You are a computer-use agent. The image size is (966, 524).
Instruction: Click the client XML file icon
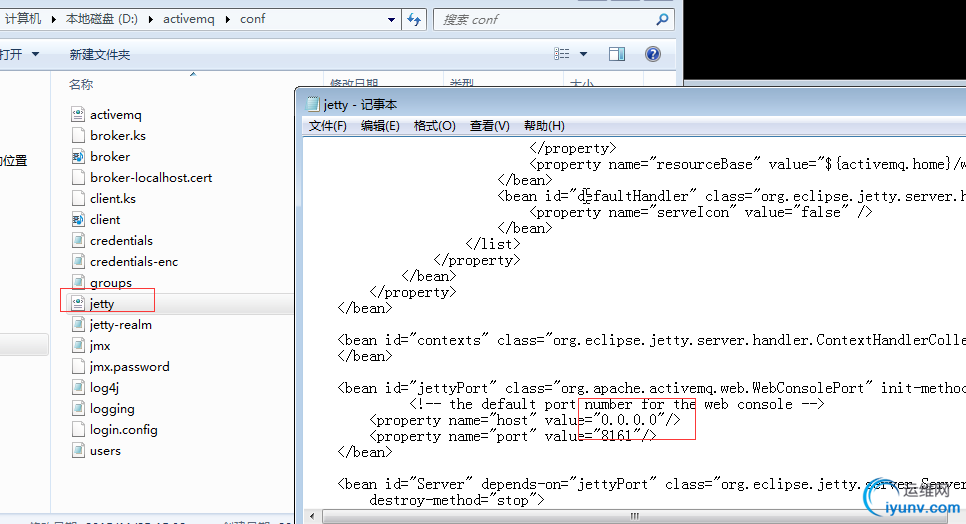(x=78, y=219)
